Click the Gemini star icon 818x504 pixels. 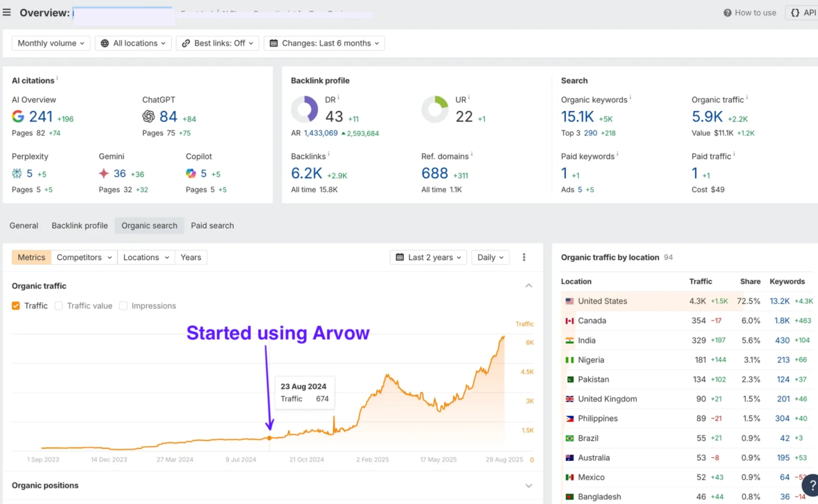[x=104, y=173]
